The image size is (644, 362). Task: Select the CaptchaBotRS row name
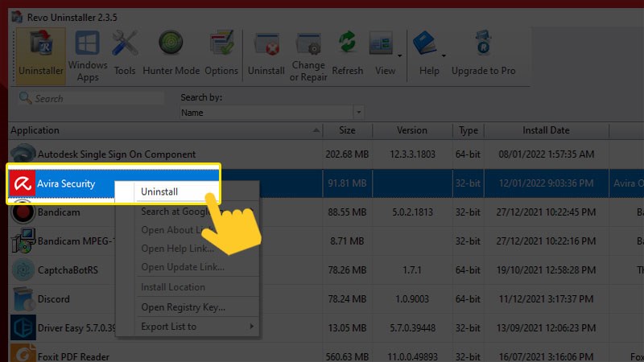pyautogui.click(x=68, y=270)
